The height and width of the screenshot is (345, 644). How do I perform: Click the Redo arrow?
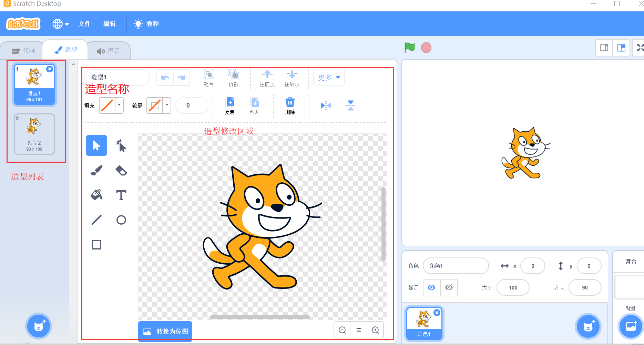point(182,78)
